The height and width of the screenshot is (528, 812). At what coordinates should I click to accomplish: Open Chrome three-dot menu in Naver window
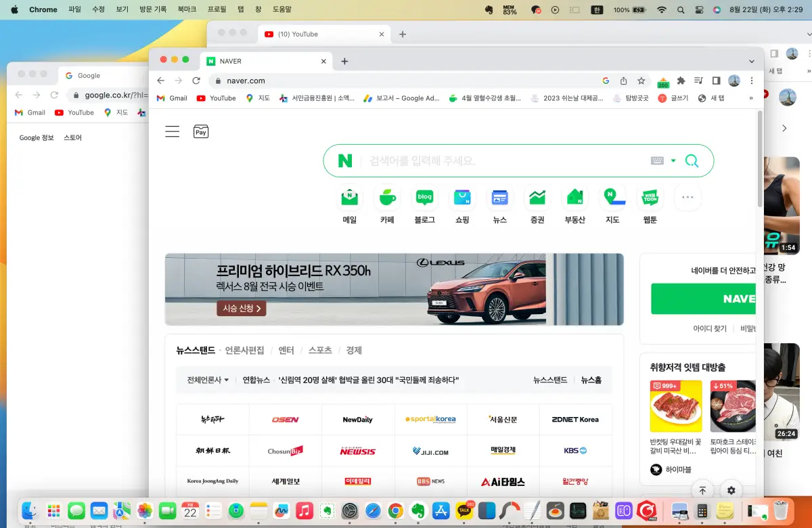point(752,81)
